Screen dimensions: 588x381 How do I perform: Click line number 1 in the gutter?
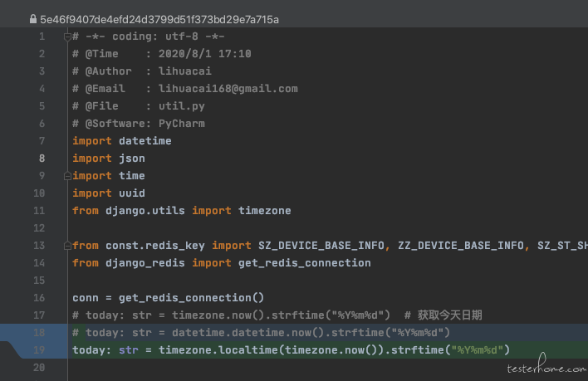pos(42,37)
